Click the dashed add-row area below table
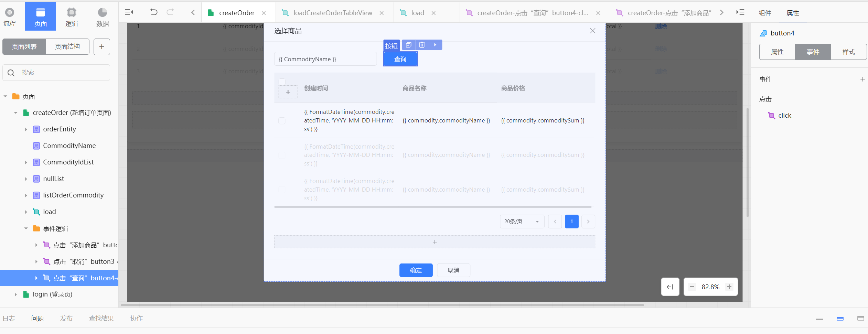The width and height of the screenshot is (868, 334). pos(435,242)
